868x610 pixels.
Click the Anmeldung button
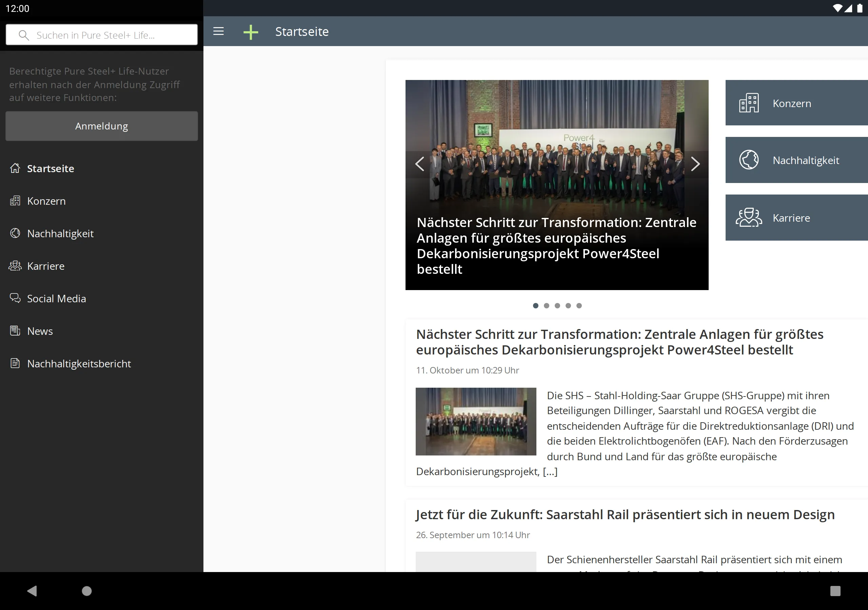(102, 126)
